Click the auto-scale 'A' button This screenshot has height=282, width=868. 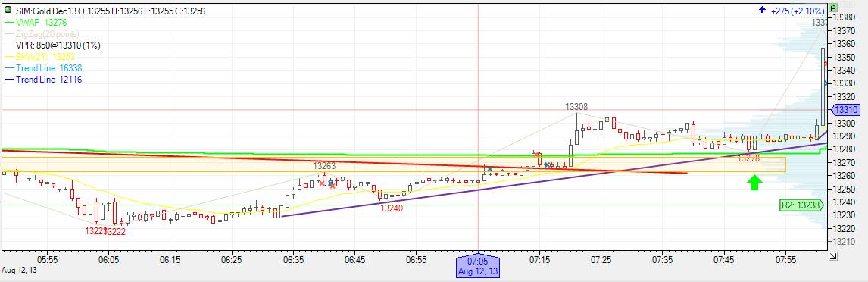point(832,8)
